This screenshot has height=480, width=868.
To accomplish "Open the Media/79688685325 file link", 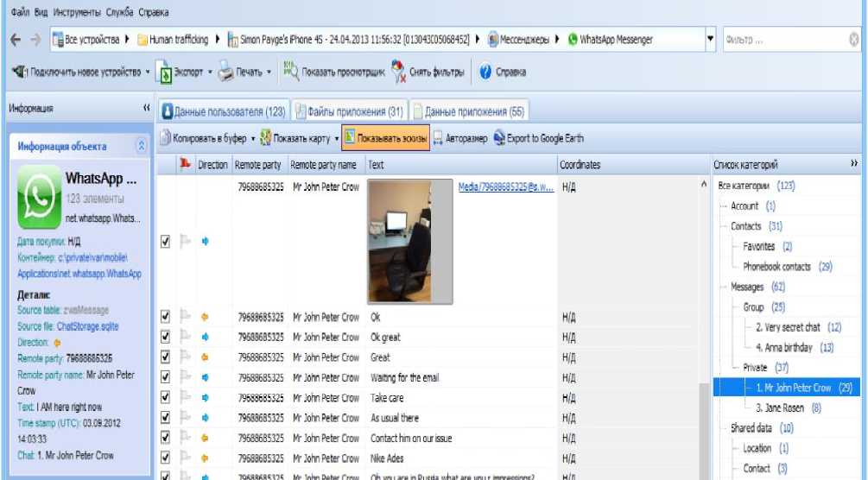I will click(505, 187).
